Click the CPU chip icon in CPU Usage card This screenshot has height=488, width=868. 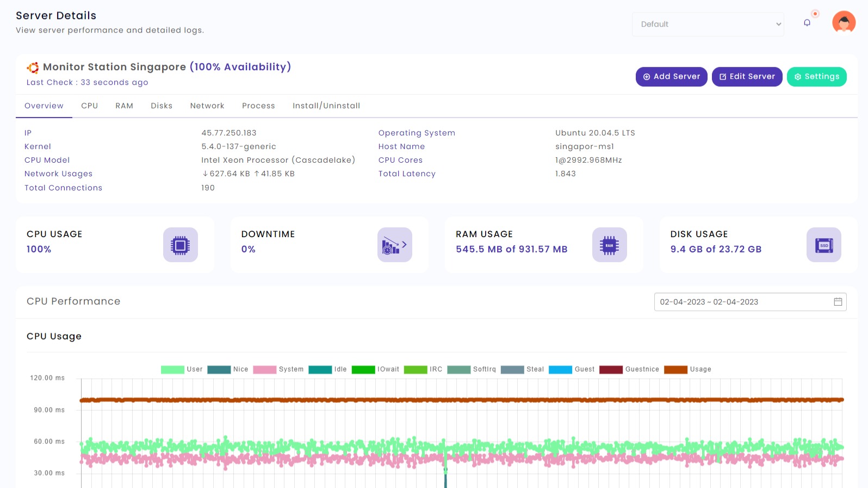(180, 245)
